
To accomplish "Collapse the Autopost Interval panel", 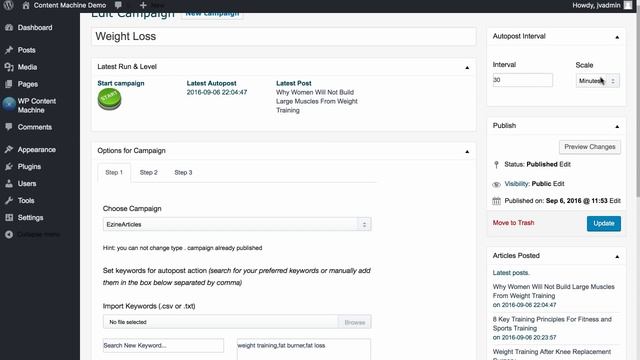I will pos(617,37).
